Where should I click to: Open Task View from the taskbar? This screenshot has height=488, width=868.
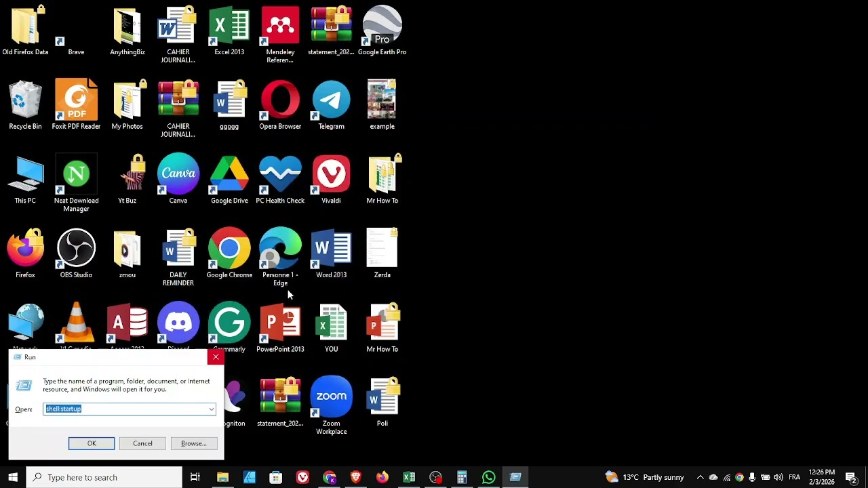tap(195, 477)
